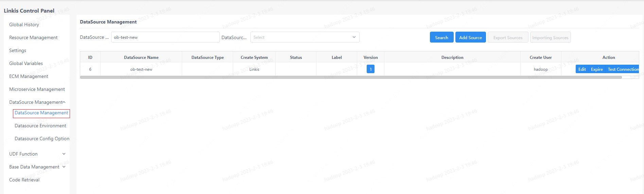644x194 pixels.
Task: Select ECM Management in sidebar
Action: [x=29, y=76]
